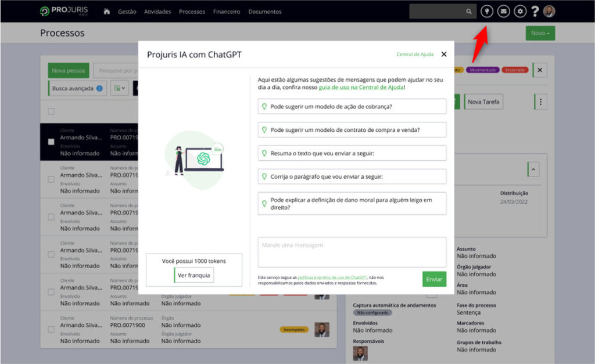Toggle the select-all checkbox above process list
This screenshot has height=364, width=595.
(51, 111)
